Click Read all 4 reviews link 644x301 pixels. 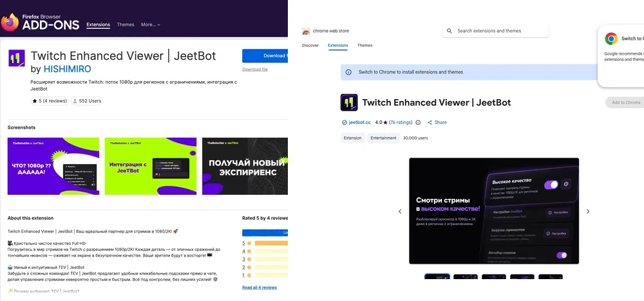click(260, 287)
